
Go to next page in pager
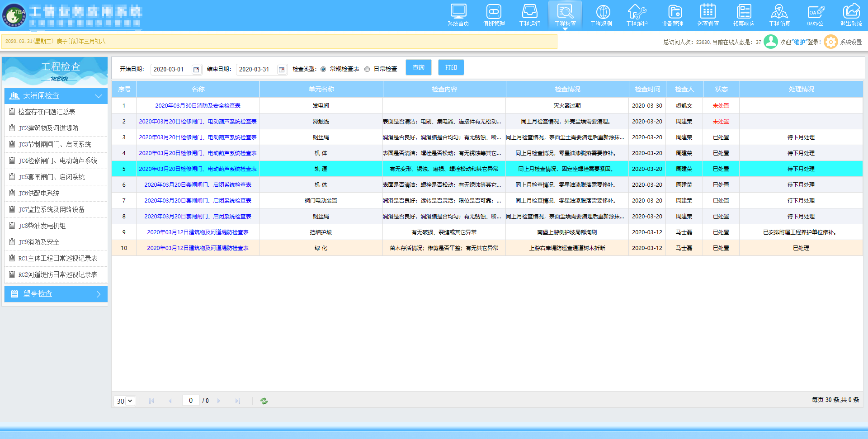pyautogui.click(x=219, y=401)
